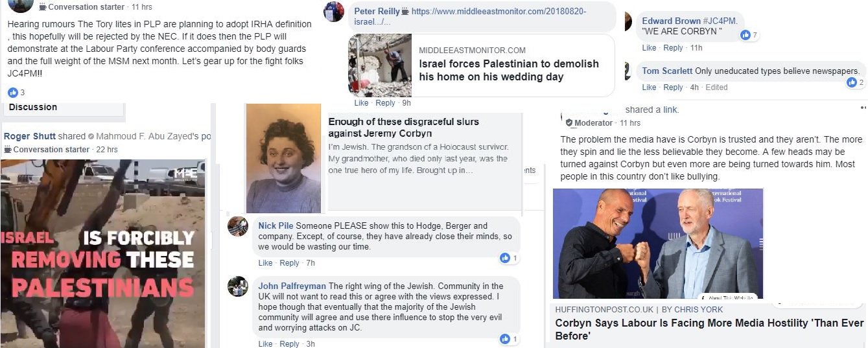Open the Corbyn fist bump photo

click(x=658, y=243)
